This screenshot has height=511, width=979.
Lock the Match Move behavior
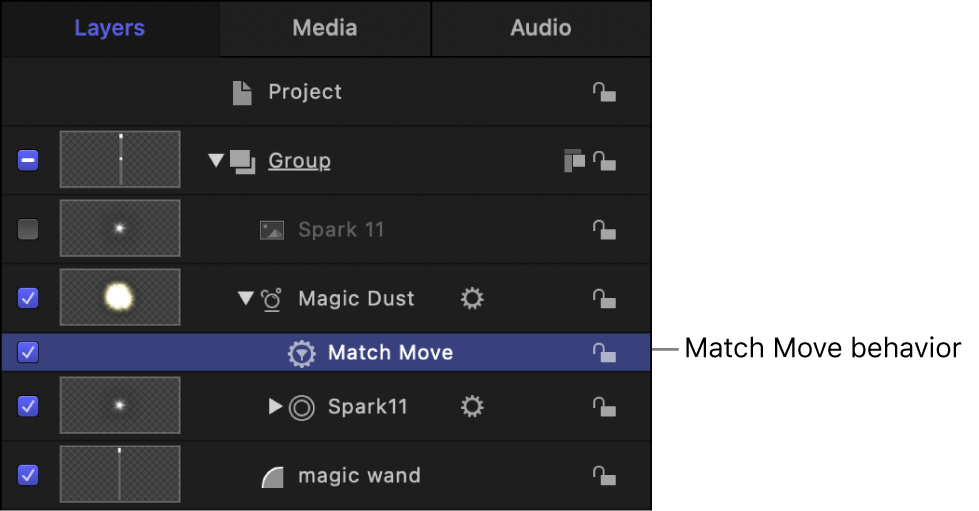(x=603, y=353)
